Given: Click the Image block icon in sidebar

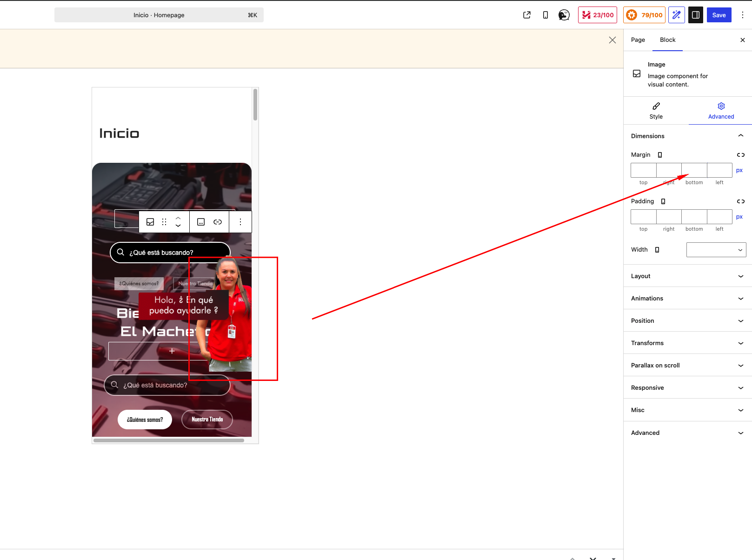Looking at the screenshot, I should (637, 74).
